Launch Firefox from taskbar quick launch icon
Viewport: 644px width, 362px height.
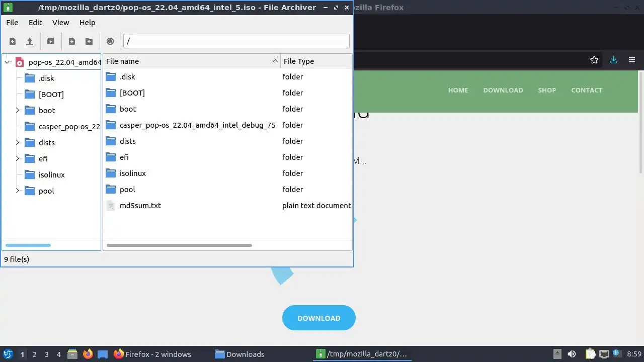coord(88,354)
